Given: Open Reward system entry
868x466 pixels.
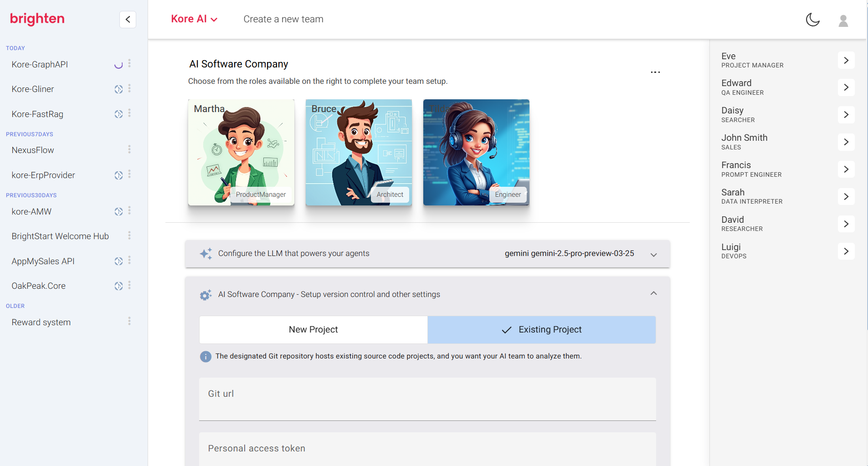Looking at the screenshot, I should coord(41,322).
